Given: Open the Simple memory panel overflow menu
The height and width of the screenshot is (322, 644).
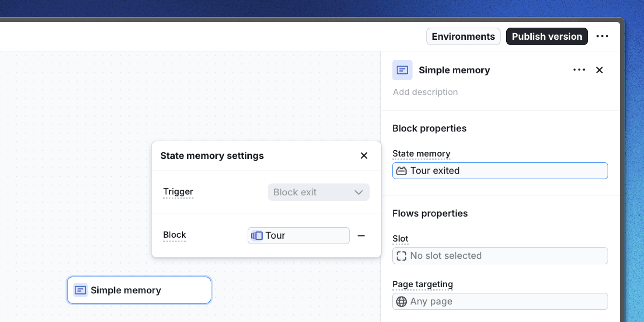Looking at the screenshot, I should point(579,70).
